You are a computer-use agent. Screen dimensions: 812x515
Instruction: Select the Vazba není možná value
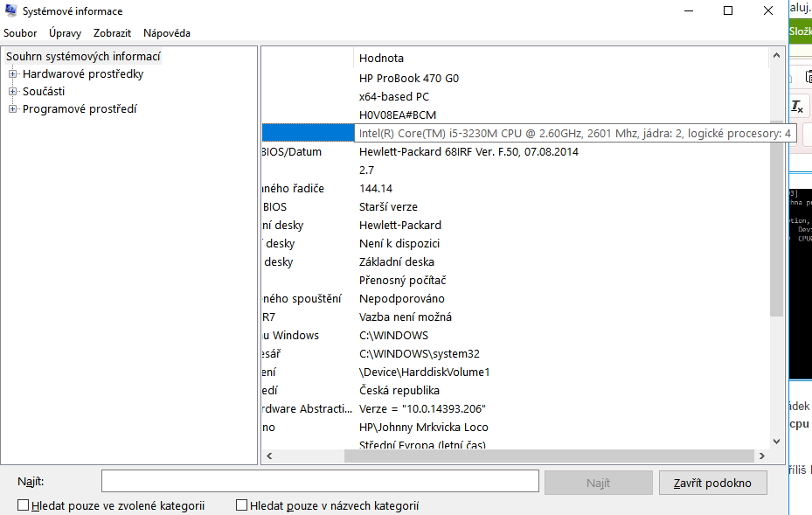(x=406, y=317)
